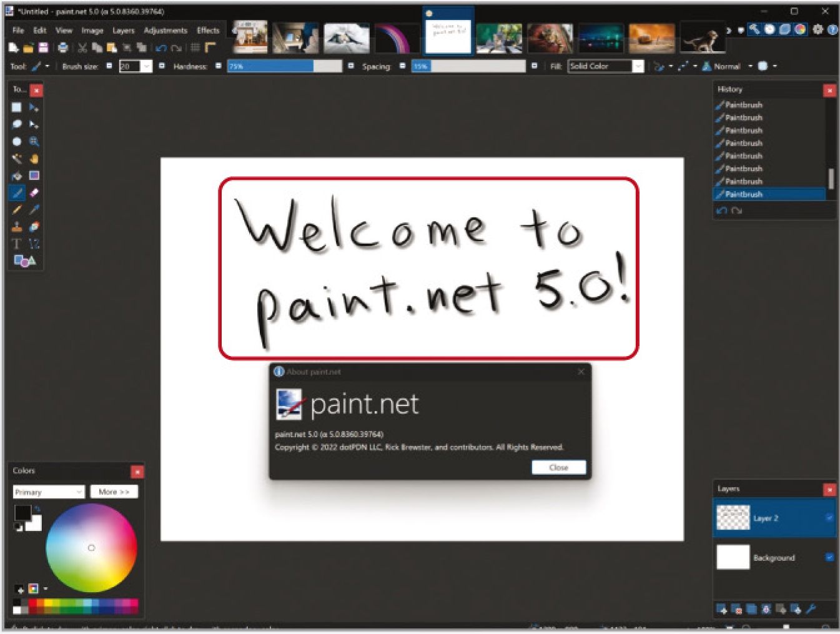
Task: Open the Image menu
Action: 92,30
